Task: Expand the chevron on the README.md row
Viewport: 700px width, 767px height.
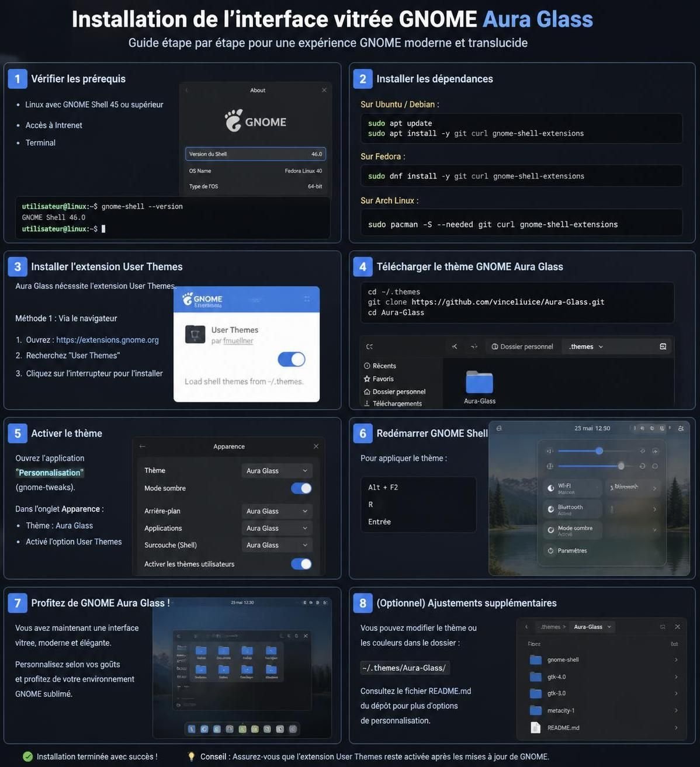Action: (676, 728)
